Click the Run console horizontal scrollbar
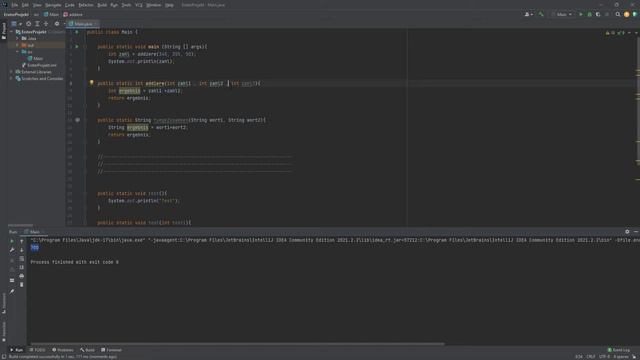 [237, 344]
